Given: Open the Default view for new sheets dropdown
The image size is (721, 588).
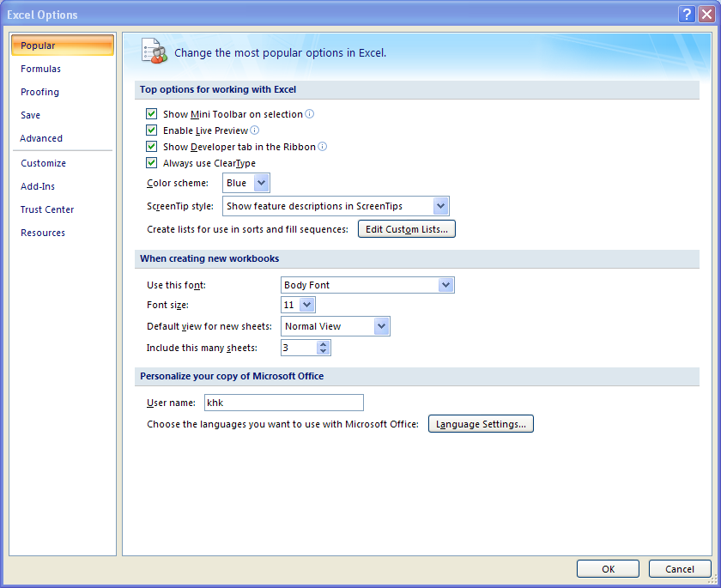Looking at the screenshot, I should [381, 326].
